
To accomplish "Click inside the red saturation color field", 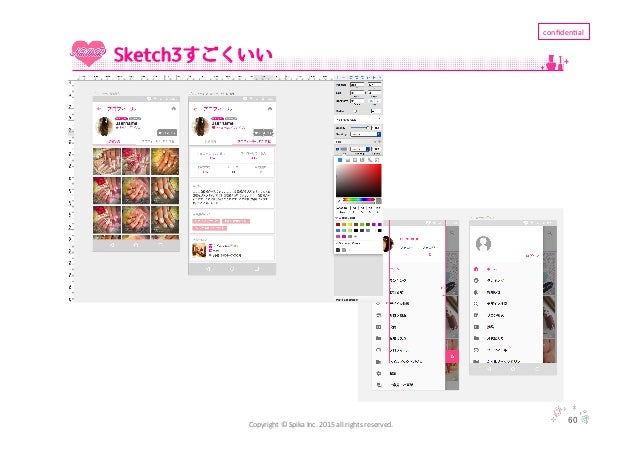I will click(358, 181).
